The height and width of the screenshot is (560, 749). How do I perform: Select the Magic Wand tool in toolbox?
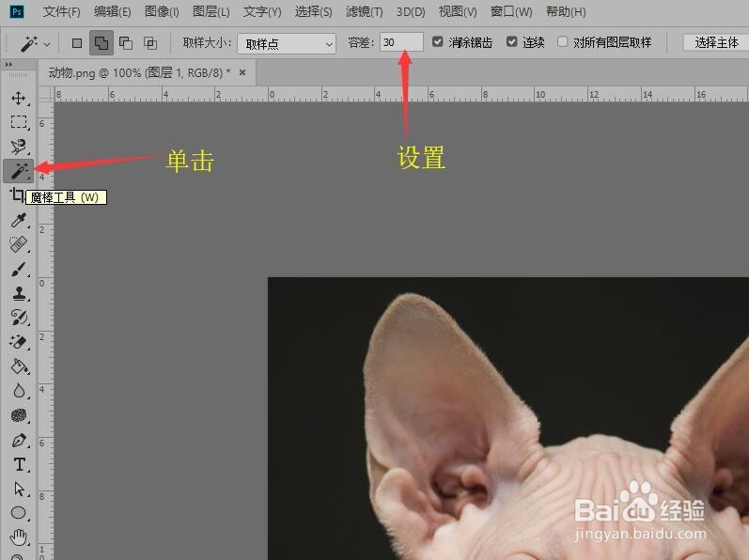(x=19, y=171)
